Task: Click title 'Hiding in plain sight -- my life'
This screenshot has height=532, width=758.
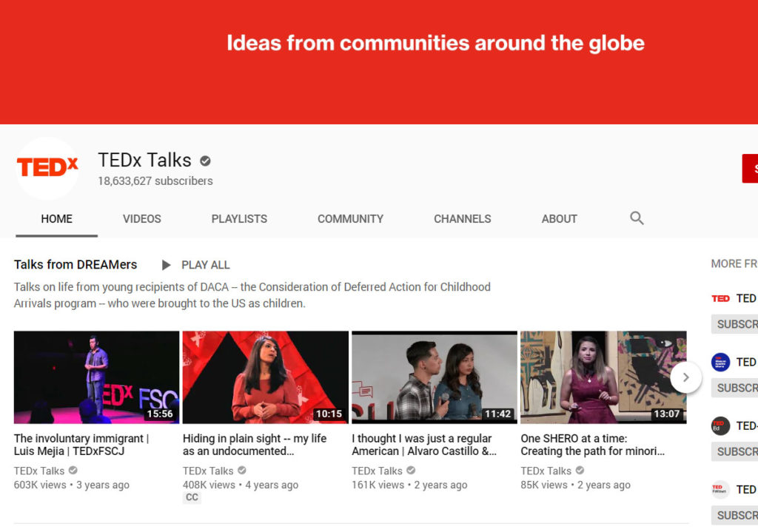Action: coord(255,445)
